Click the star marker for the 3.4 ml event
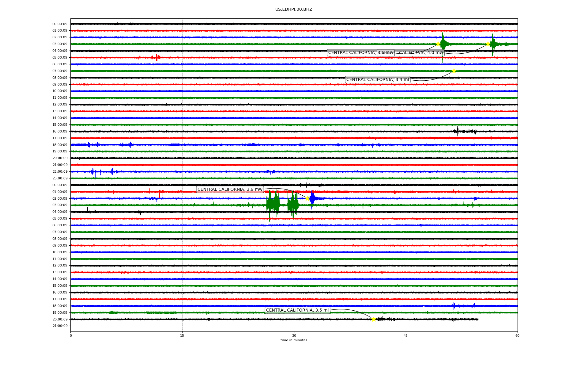The height and width of the screenshot is (368, 588). click(x=454, y=71)
